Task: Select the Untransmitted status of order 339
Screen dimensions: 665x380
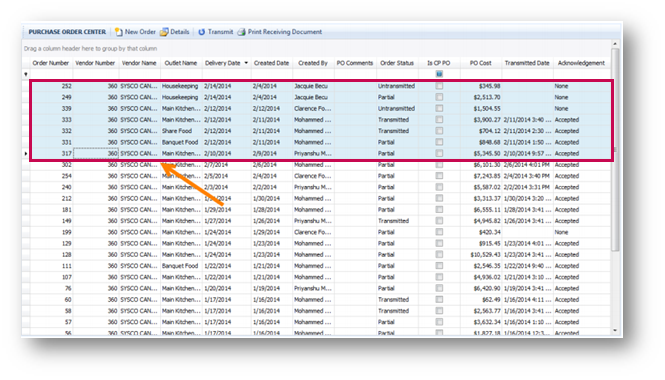Action: pyautogui.click(x=398, y=108)
